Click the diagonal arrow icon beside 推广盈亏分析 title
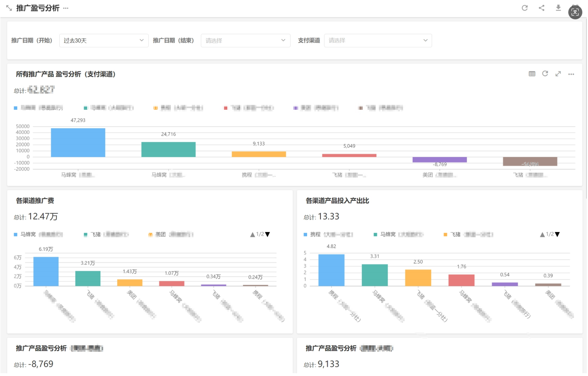The image size is (588, 376). 9,8
